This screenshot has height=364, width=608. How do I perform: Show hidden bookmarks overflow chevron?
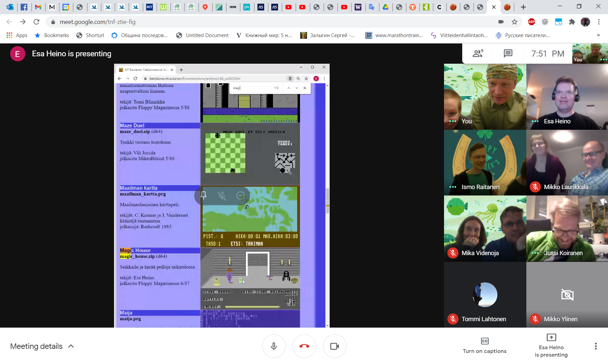(598, 35)
